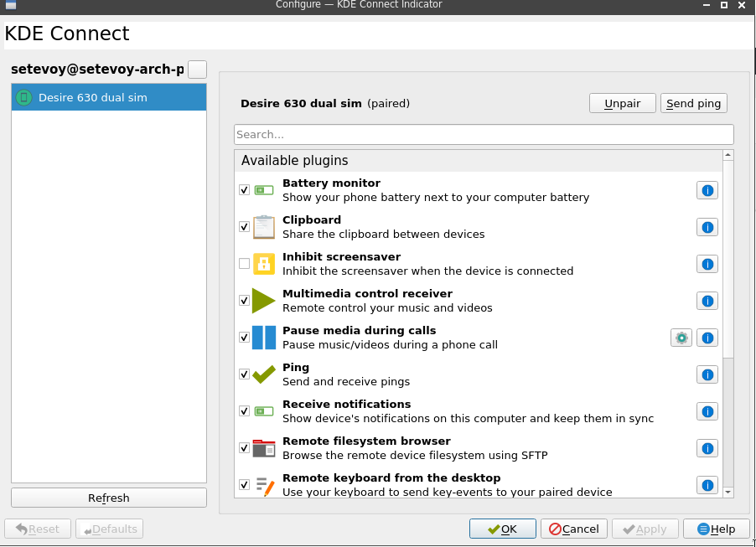
Task: Click the Defaults button
Action: (110, 529)
